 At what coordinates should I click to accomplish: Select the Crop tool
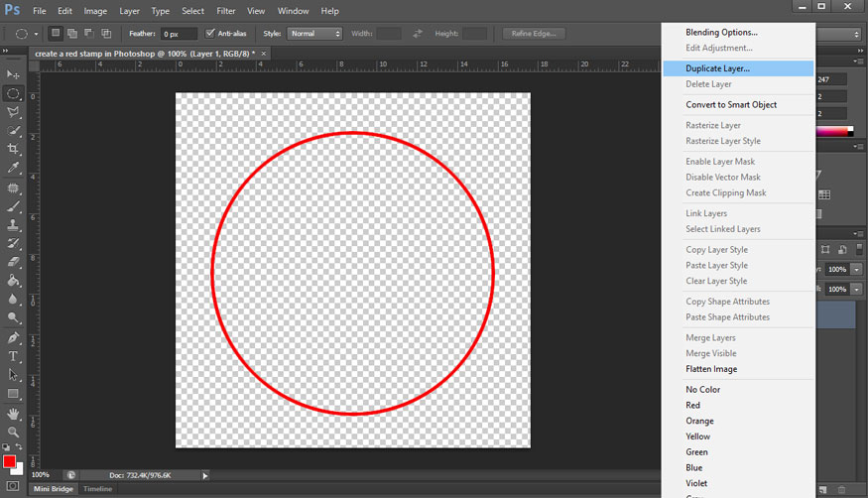click(14, 149)
